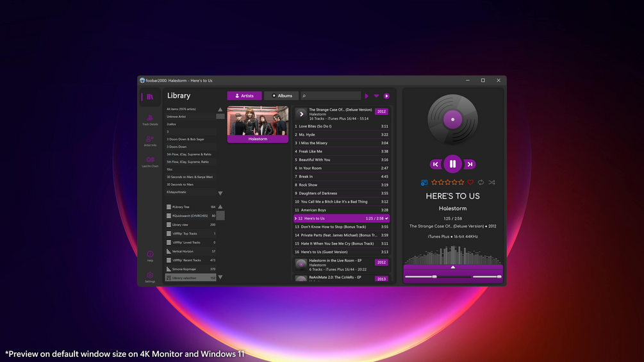Click the artist list scroll down arrow
Viewport: 644px width, 362px height.
pyautogui.click(x=220, y=193)
